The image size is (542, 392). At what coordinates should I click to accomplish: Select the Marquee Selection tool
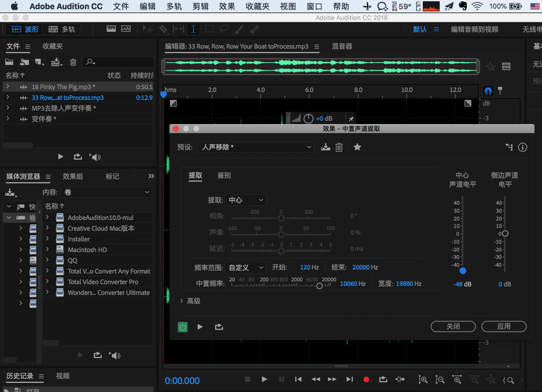[x=209, y=29]
